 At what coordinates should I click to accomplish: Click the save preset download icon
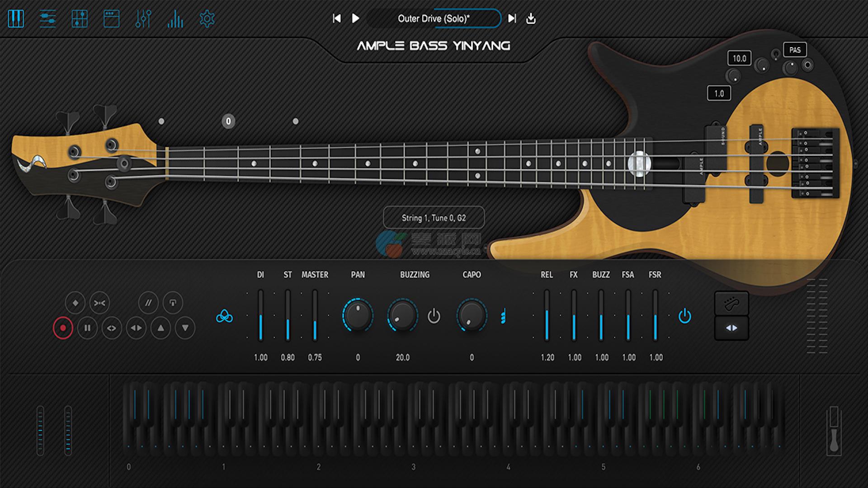coord(531,19)
